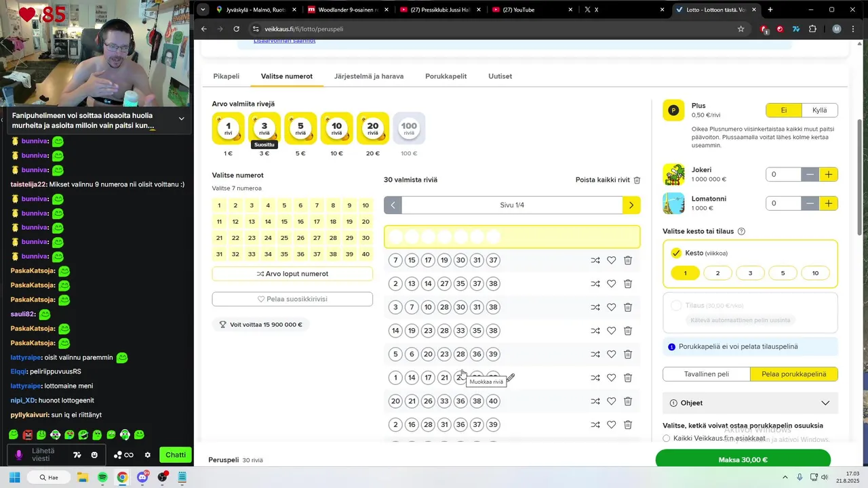Open emoji picker in chat input
This screenshot has width=868, height=488.
[x=94, y=455]
